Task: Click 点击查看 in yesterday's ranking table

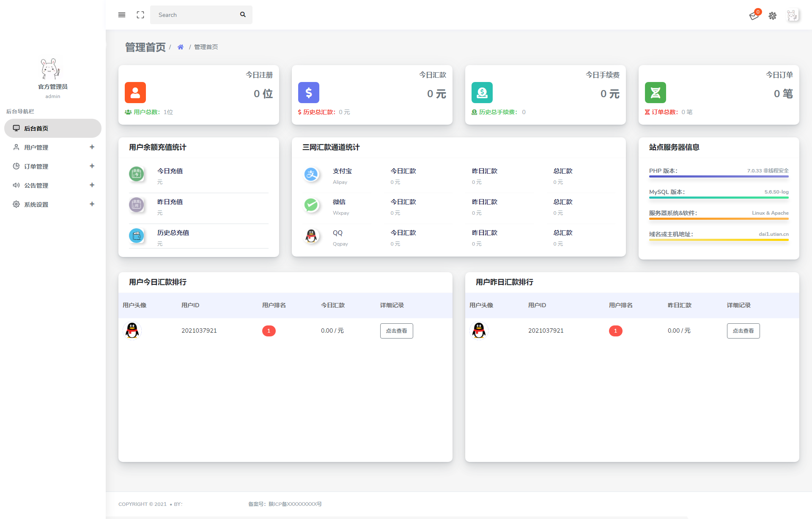Action: [x=743, y=331]
